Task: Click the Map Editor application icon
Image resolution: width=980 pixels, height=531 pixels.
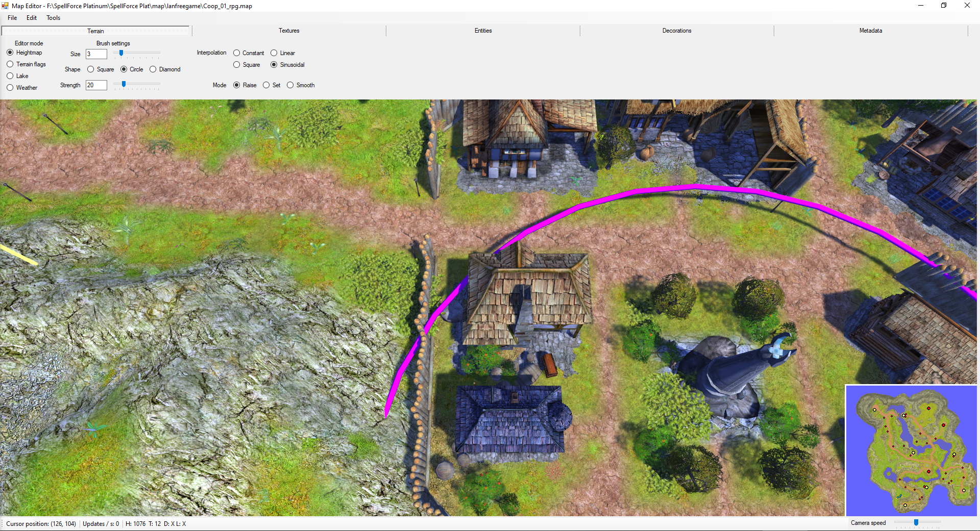Action: (x=5, y=6)
